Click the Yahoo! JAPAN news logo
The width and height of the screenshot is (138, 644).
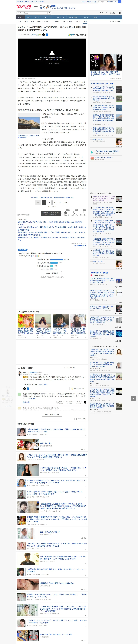pyautogui.click(x=27, y=7)
